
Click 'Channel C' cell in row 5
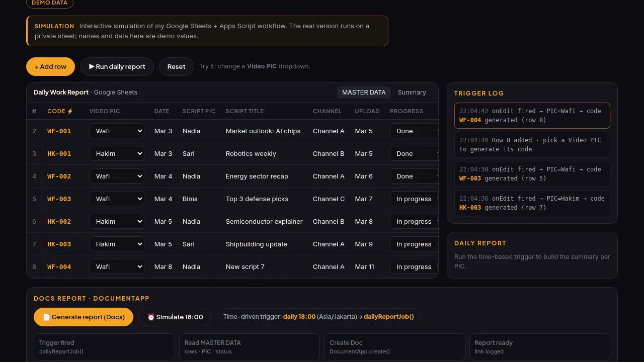[x=329, y=199]
